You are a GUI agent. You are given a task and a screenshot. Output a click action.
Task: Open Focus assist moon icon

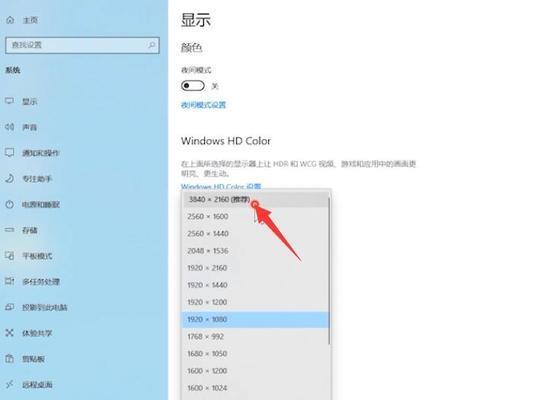[x=10, y=178]
